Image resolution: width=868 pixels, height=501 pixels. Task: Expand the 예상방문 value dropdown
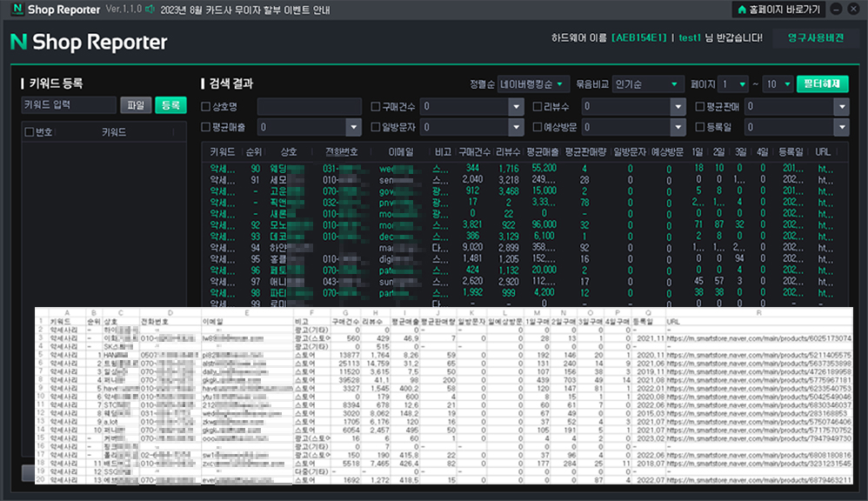678,127
